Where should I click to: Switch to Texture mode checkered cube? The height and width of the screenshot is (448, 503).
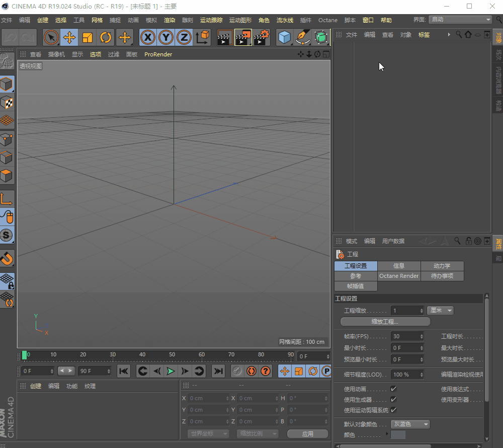click(x=7, y=103)
